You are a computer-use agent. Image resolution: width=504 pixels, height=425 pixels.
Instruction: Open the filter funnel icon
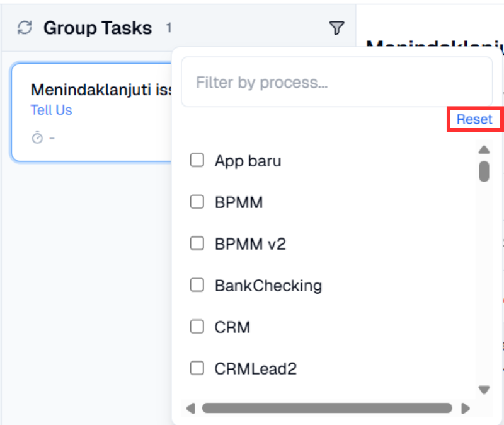338,28
